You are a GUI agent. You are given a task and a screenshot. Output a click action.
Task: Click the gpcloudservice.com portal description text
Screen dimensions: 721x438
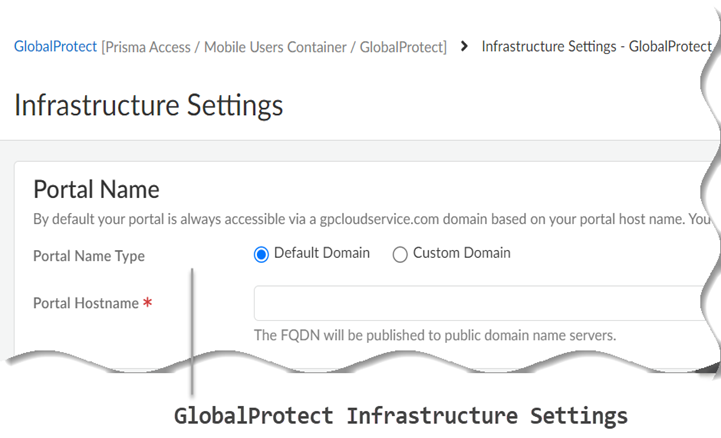370,218
